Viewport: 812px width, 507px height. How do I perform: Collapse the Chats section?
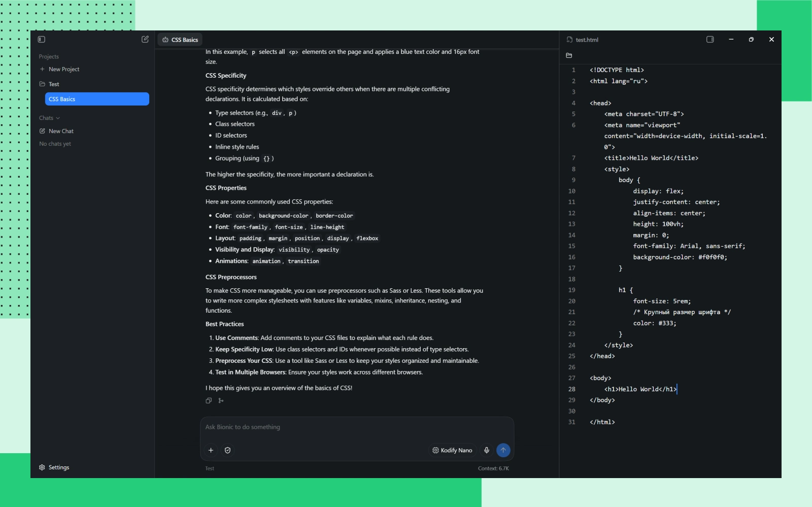pyautogui.click(x=49, y=118)
